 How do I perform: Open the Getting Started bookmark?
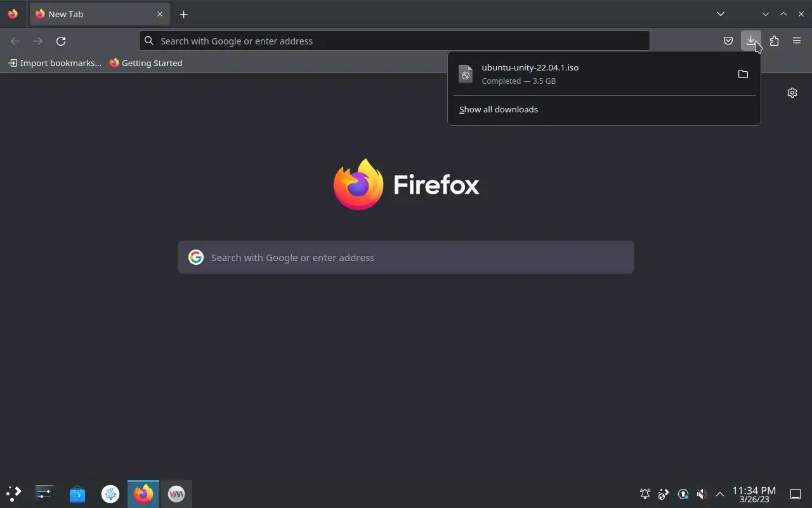click(146, 63)
